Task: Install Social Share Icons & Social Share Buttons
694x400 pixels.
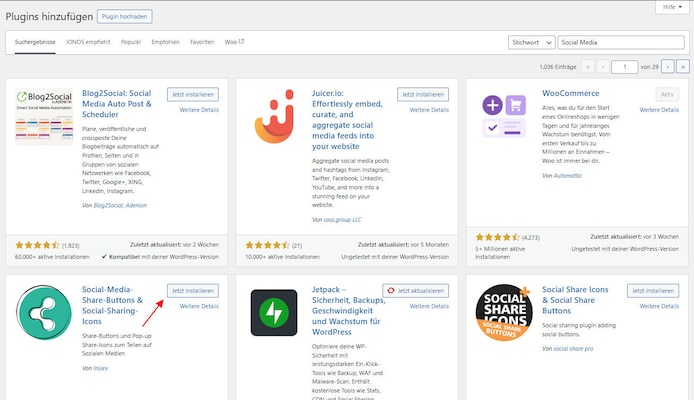Action: pyautogui.click(x=653, y=291)
